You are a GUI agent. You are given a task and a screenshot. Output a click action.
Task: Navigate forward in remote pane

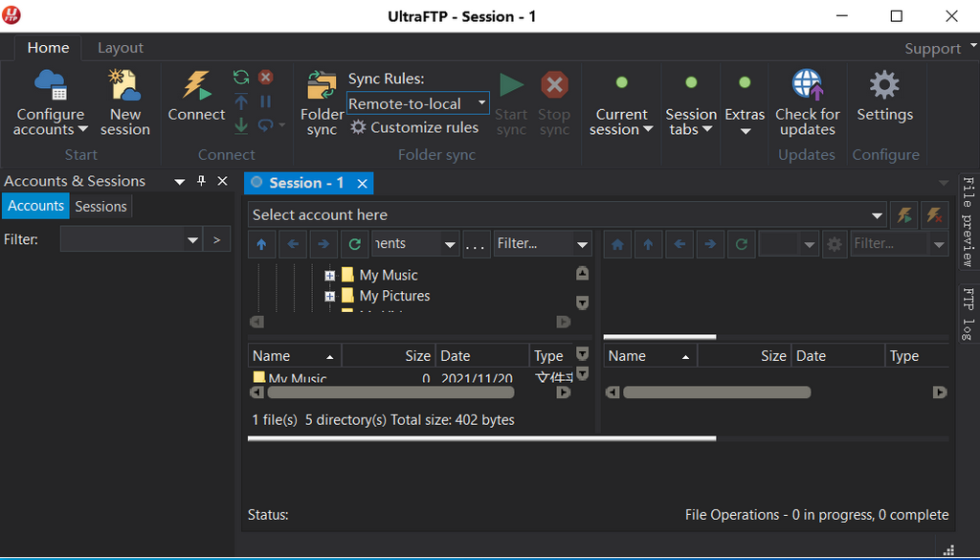pyautogui.click(x=710, y=244)
